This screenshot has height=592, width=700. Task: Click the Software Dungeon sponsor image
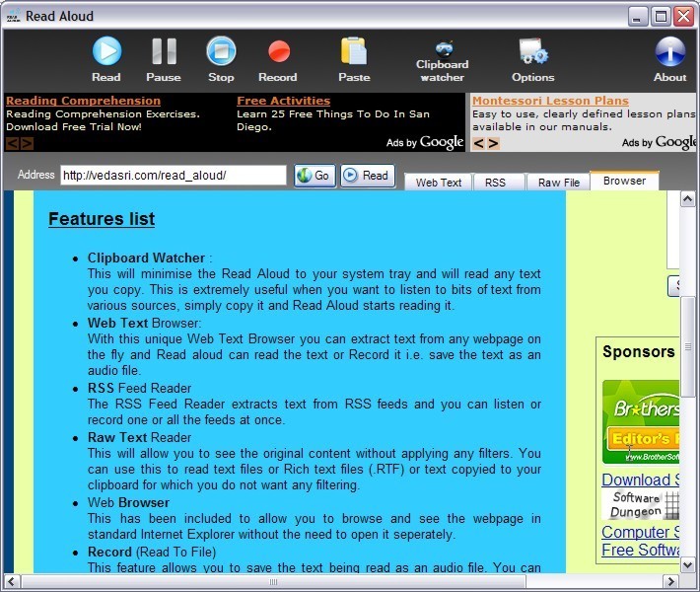tap(641, 504)
